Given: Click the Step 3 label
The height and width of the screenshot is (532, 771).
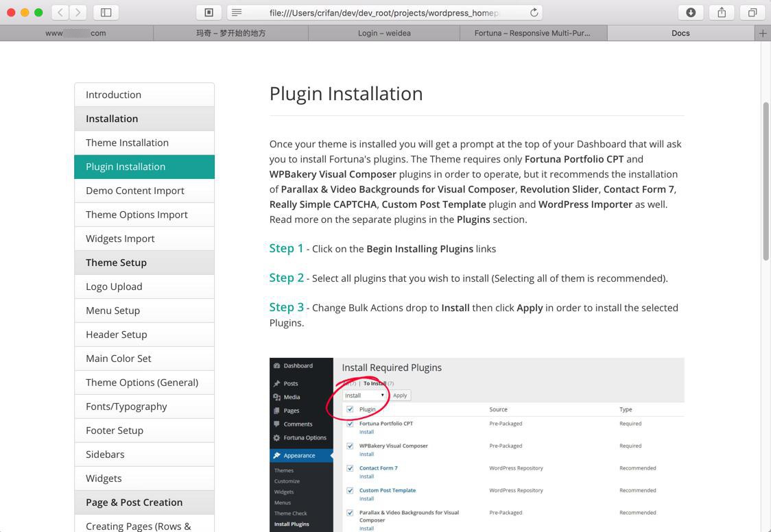Looking at the screenshot, I should coord(286,308).
